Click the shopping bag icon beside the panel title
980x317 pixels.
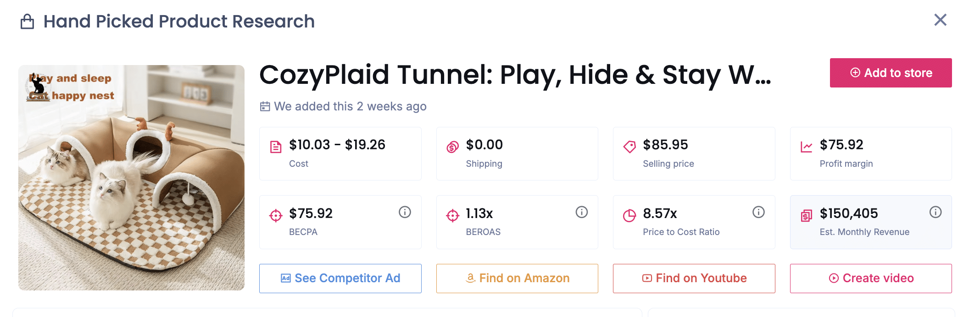click(27, 21)
